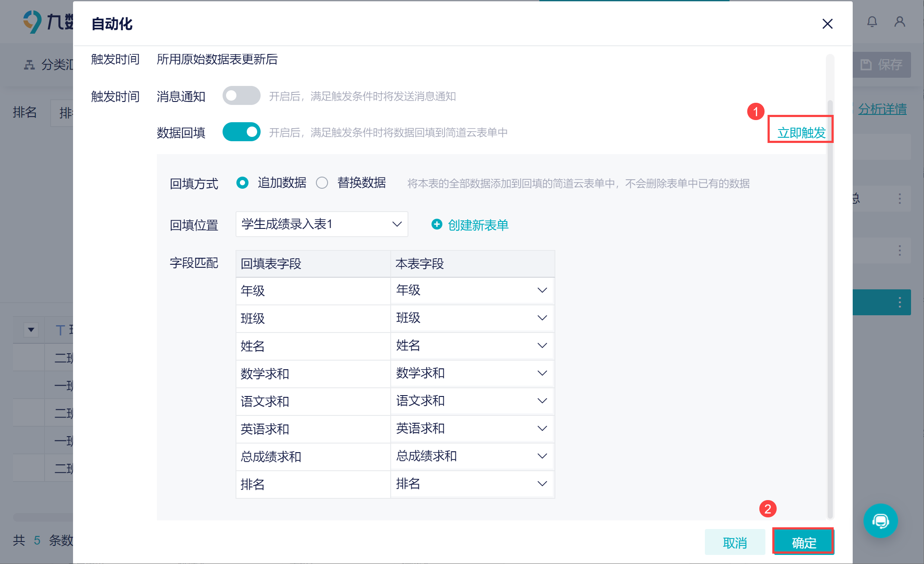Click the plus icon beside 创建新表单
The image size is (924, 564).
pyautogui.click(x=437, y=224)
